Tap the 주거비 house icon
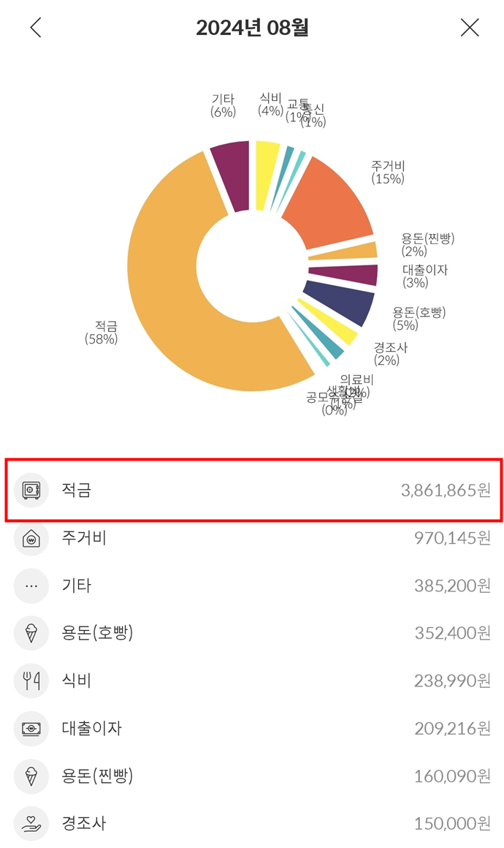The height and width of the screenshot is (848, 504). pyautogui.click(x=31, y=539)
